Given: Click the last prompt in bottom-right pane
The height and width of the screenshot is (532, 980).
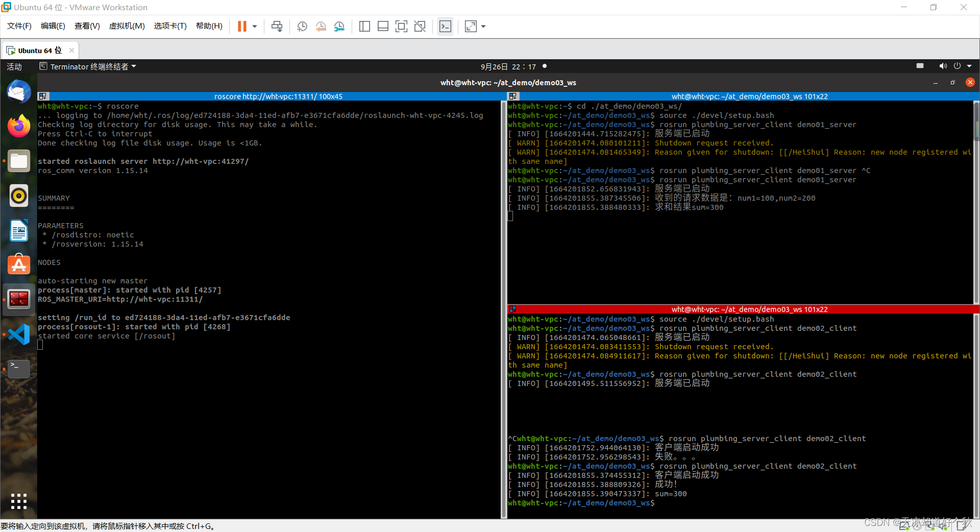Looking at the screenshot, I should 581,503.
